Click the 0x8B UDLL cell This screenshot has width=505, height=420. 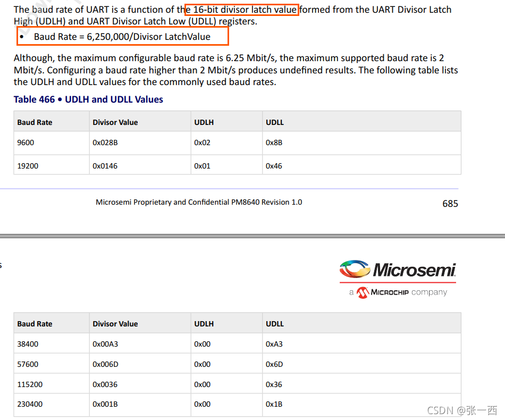coord(361,142)
